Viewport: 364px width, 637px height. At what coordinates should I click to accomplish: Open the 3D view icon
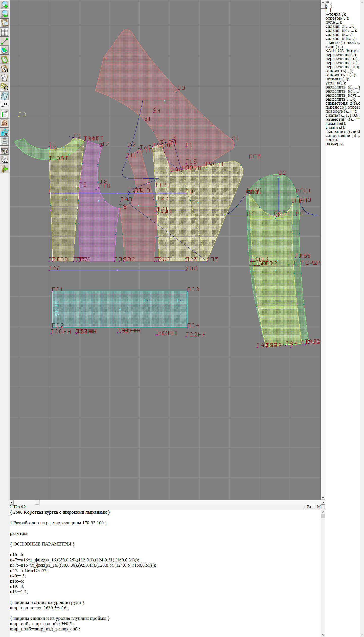click(x=5, y=132)
